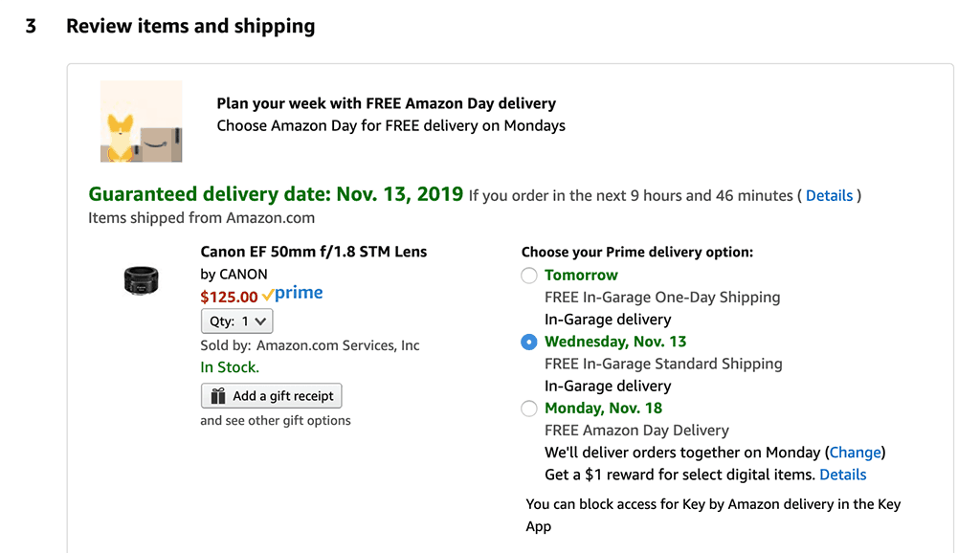Image resolution: width=980 pixels, height=553 pixels.
Task: Click the Wednesday, Nov. 13 green label
Action: pyautogui.click(x=615, y=342)
